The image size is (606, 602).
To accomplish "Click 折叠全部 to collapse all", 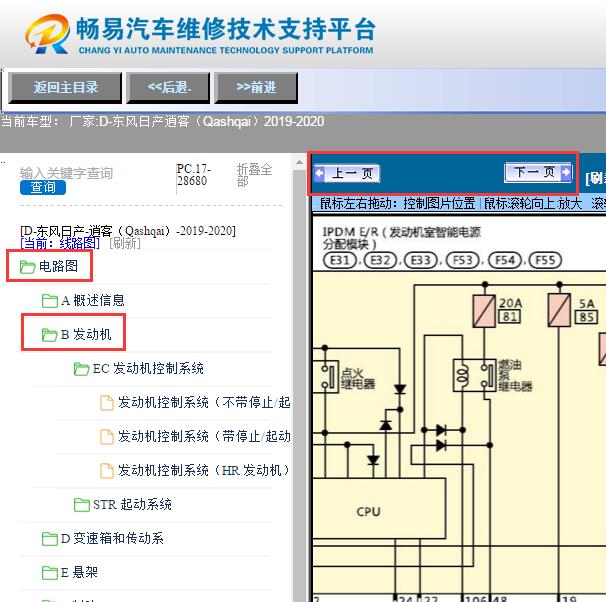I will click(x=254, y=175).
